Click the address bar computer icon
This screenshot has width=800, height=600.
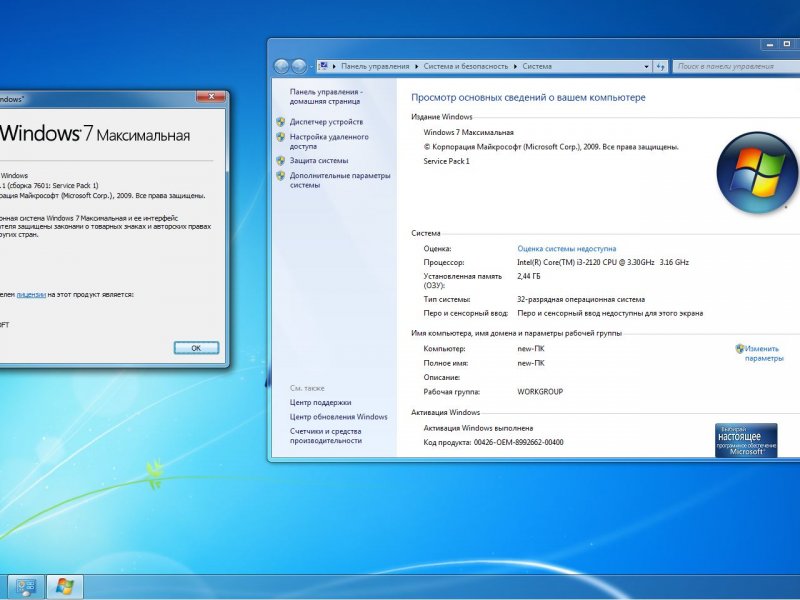tap(323, 66)
